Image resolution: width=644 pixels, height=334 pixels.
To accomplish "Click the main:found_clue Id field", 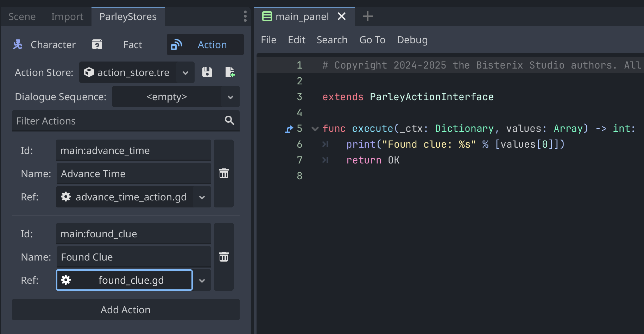I will pyautogui.click(x=133, y=234).
